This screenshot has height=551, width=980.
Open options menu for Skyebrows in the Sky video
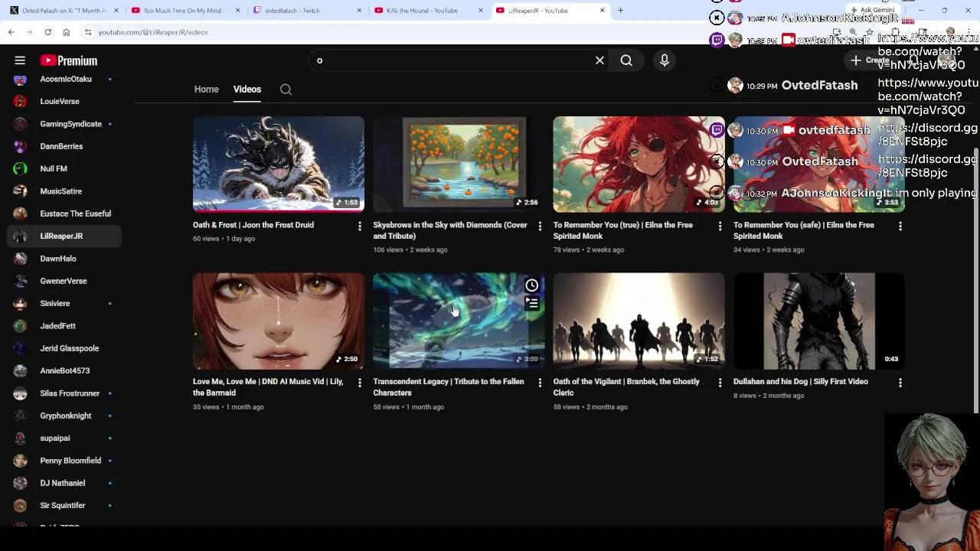click(x=540, y=226)
